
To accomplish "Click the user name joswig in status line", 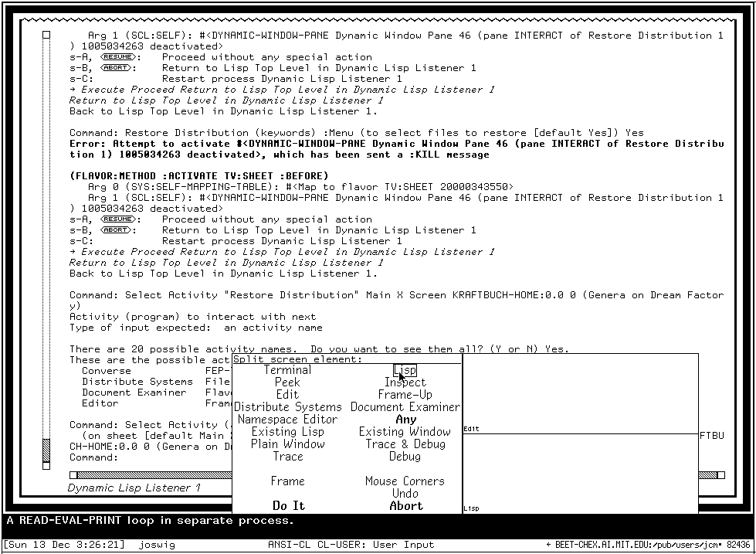I will pyautogui.click(x=157, y=546).
